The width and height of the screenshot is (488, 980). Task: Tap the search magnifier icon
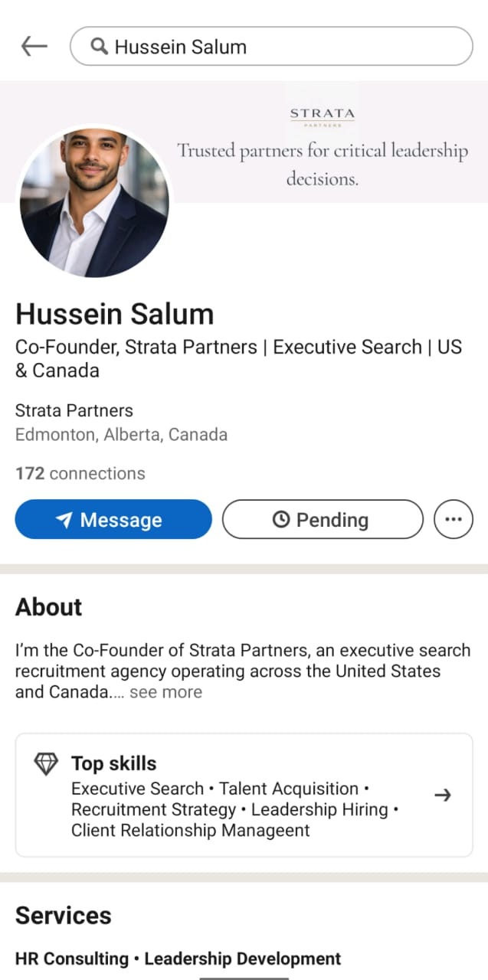click(99, 47)
